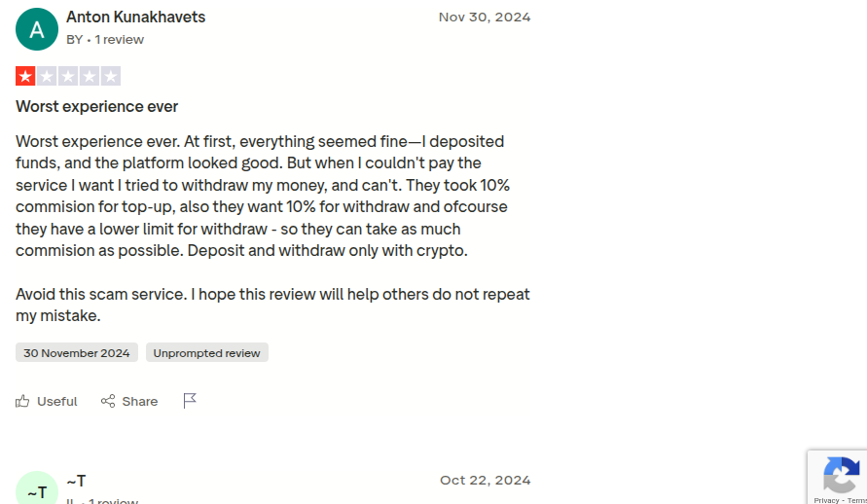The width and height of the screenshot is (867, 504).
Task: Click the Oct 22, 2024 review date
Action: point(485,481)
